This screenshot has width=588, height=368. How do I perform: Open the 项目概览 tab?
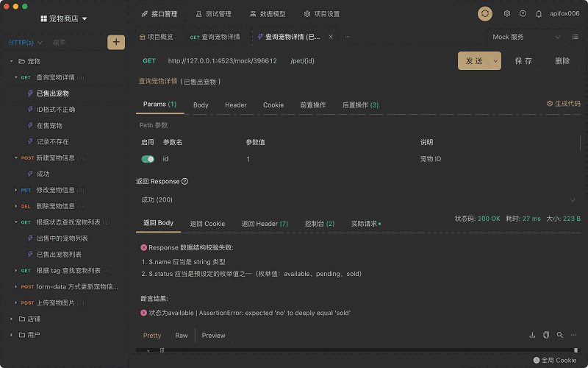[157, 37]
